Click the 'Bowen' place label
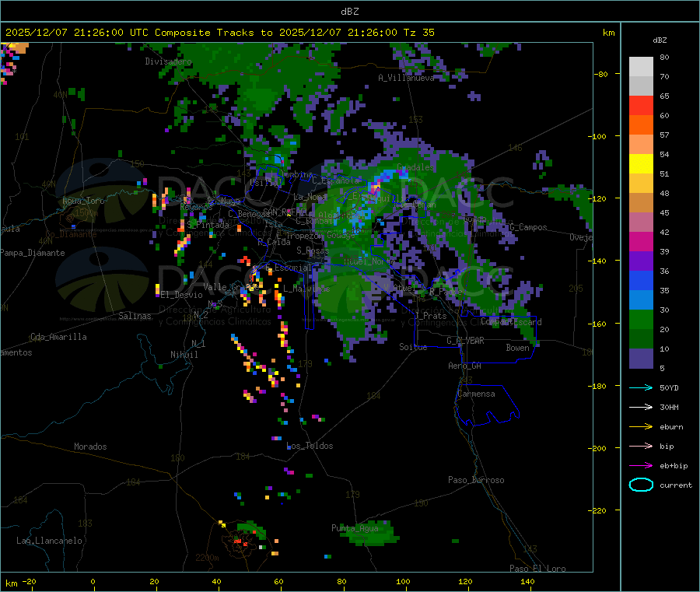Screen dimensions: 700x592 pos(518,347)
